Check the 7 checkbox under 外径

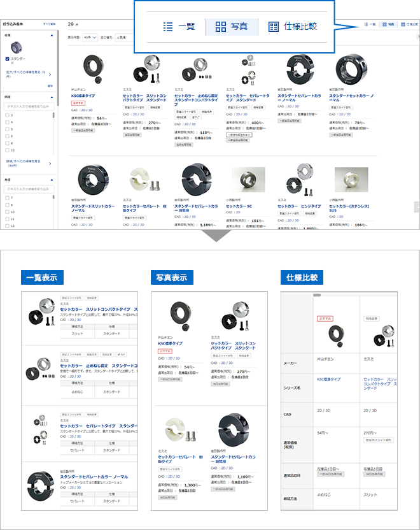coord(7,197)
